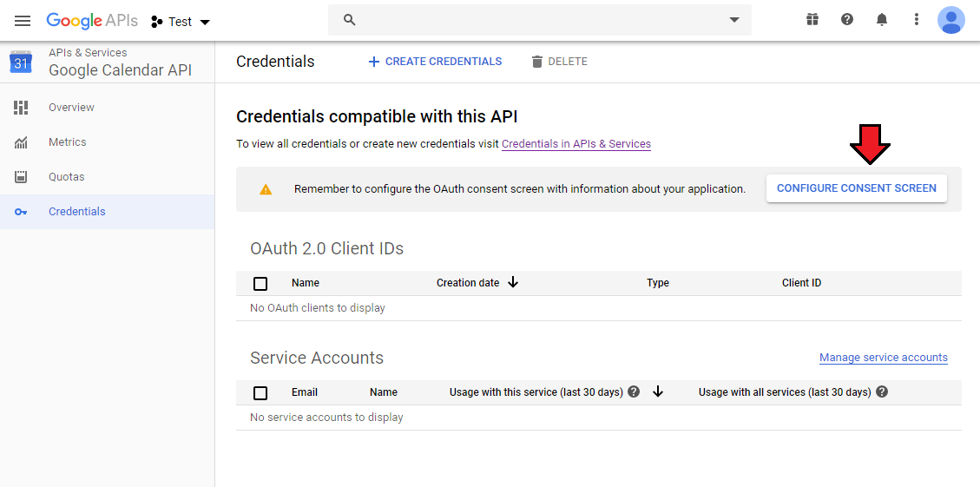Viewport: 980px width, 487px height.
Task: Expand the search bar dropdown arrow
Action: tap(734, 20)
